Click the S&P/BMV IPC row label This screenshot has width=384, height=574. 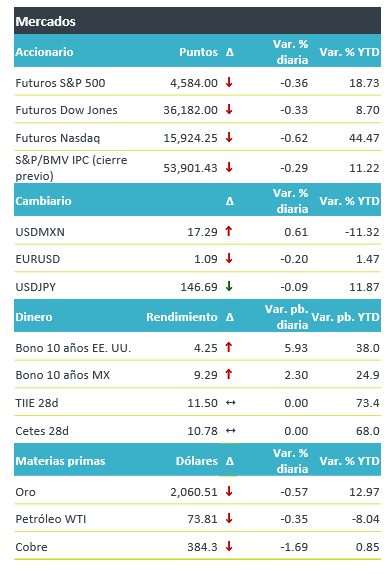tap(71, 168)
